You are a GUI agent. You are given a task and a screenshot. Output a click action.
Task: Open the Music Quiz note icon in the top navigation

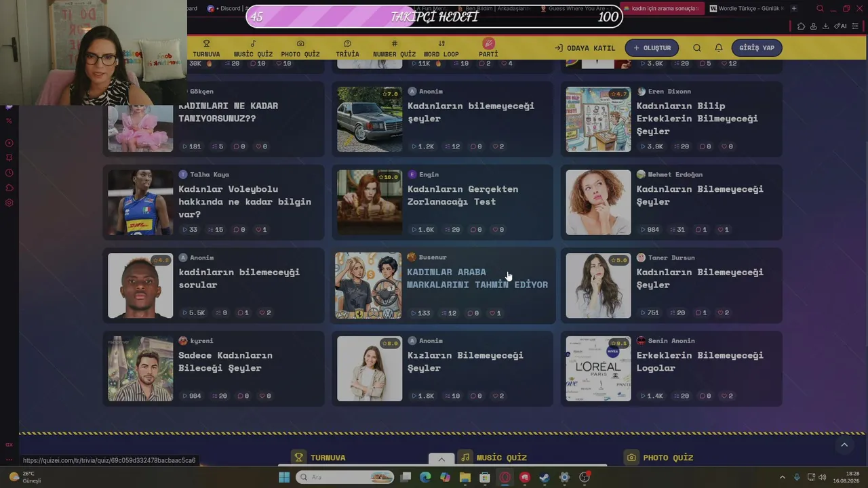click(x=253, y=43)
